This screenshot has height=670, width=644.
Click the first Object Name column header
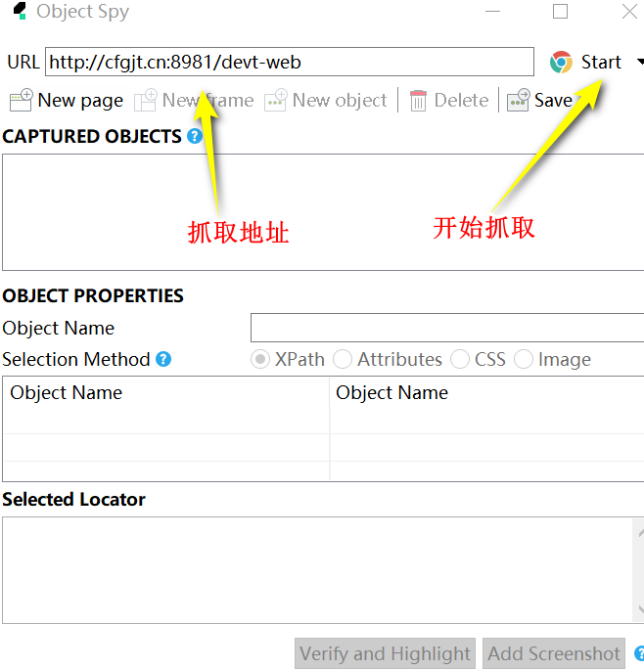(x=166, y=392)
